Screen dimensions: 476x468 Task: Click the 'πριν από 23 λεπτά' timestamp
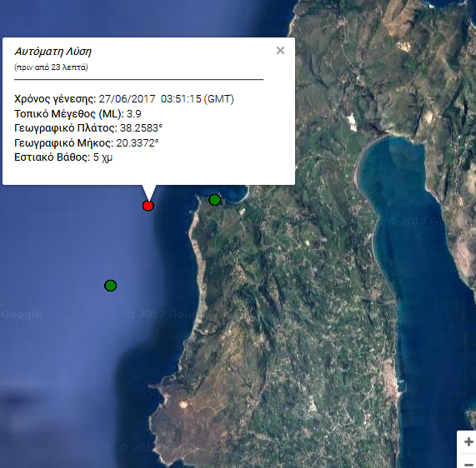[x=51, y=67]
